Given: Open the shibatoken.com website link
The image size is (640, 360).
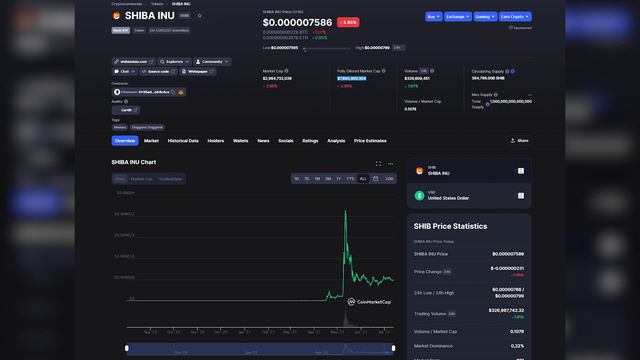Looking at the screenshot, I should [x=133, y=62].
